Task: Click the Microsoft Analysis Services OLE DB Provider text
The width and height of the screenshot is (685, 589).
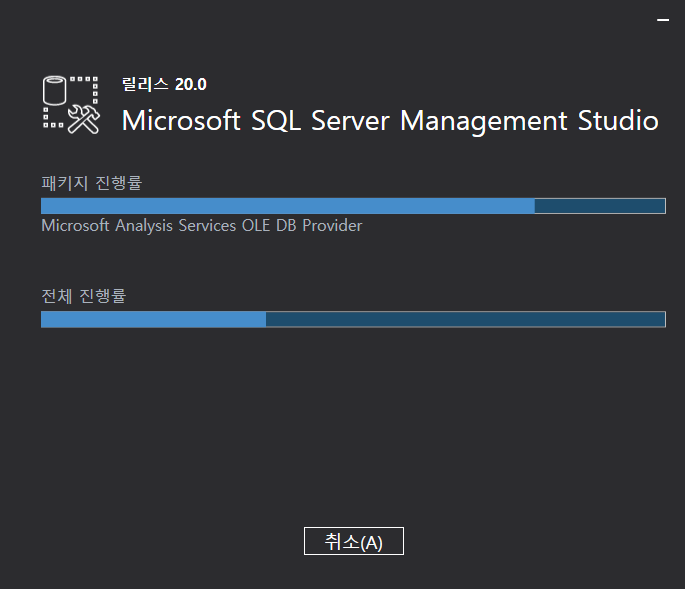Action: pos(202,225)
